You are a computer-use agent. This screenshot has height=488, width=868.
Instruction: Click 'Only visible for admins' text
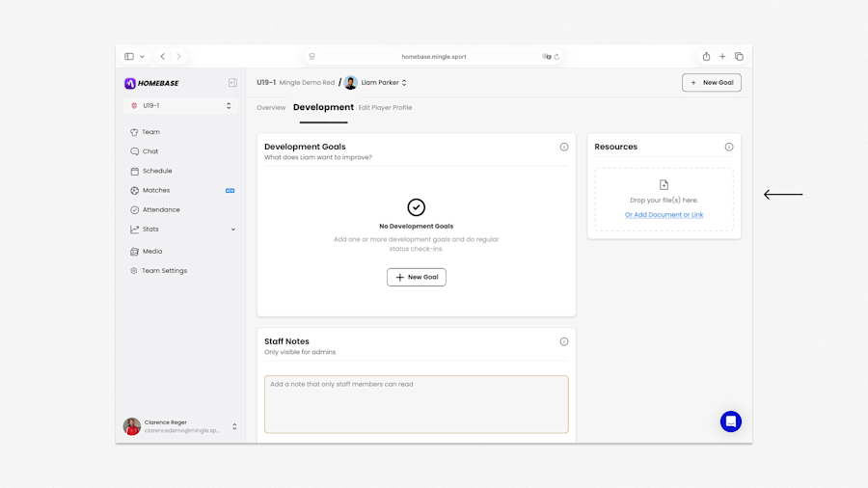click(300, 352)
